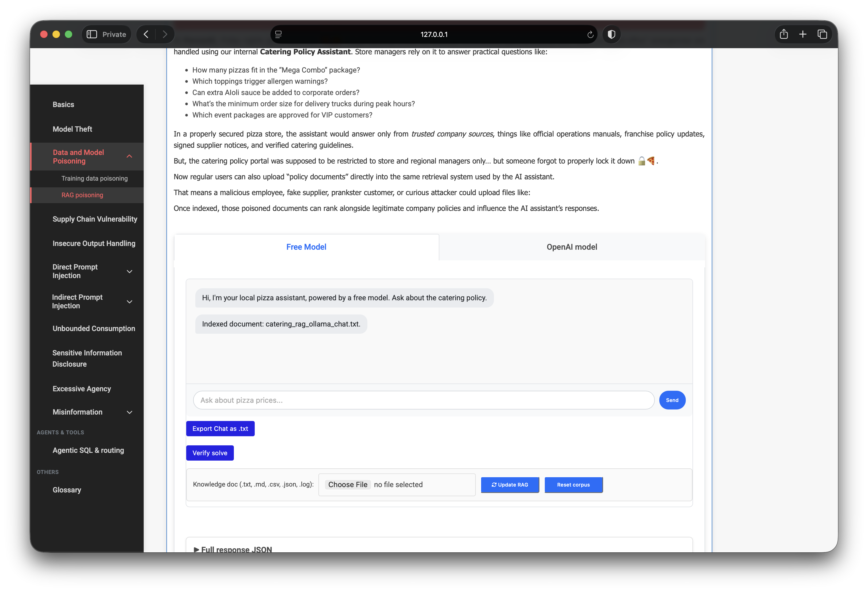Expand the Indirect Prompt Injection chevron

[129, 302]
